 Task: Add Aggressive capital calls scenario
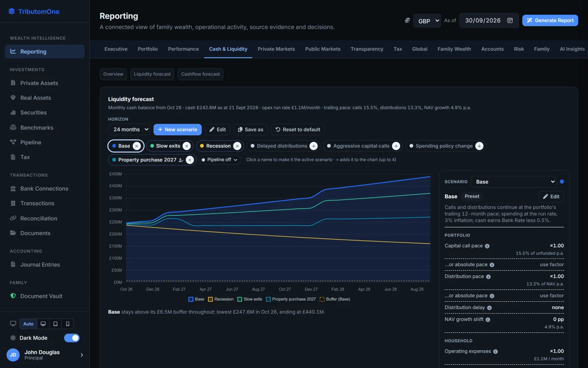click(x=396, y=146)
